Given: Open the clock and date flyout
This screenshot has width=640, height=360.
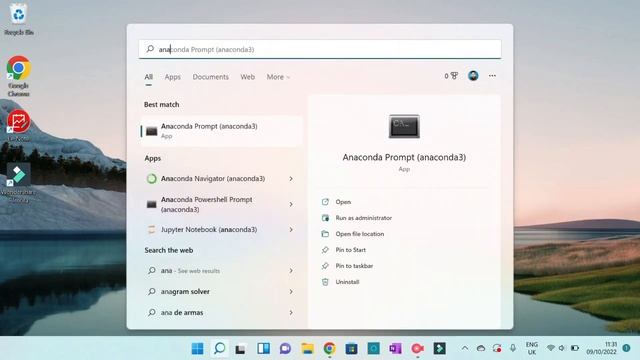Looking at the screenshot, I should (x=601, y=348).
